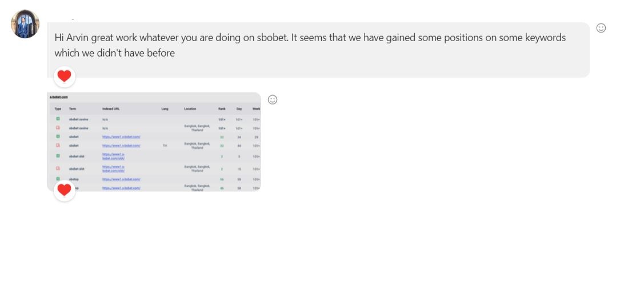Click the URL link in the green sbobet row

tap(121, 137)
